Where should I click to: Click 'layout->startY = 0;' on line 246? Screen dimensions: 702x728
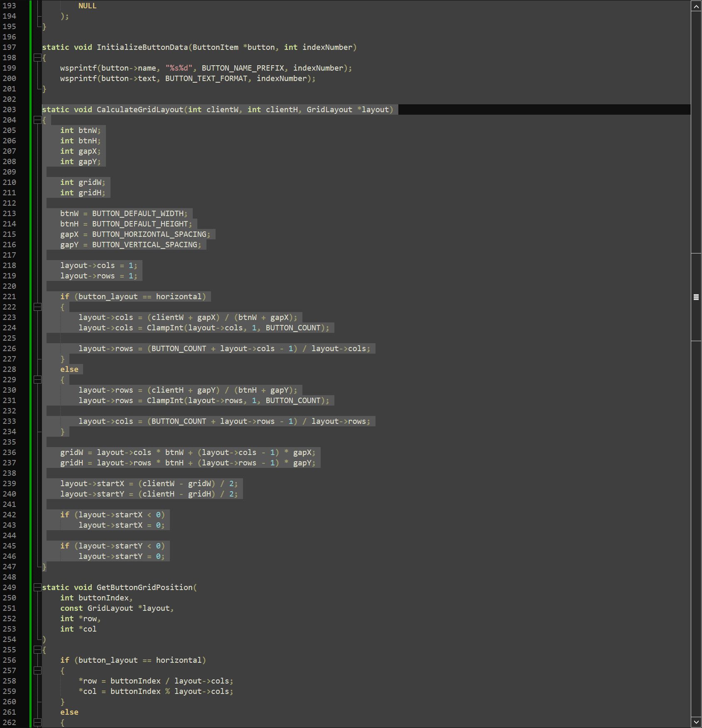(x=122, y=556)
